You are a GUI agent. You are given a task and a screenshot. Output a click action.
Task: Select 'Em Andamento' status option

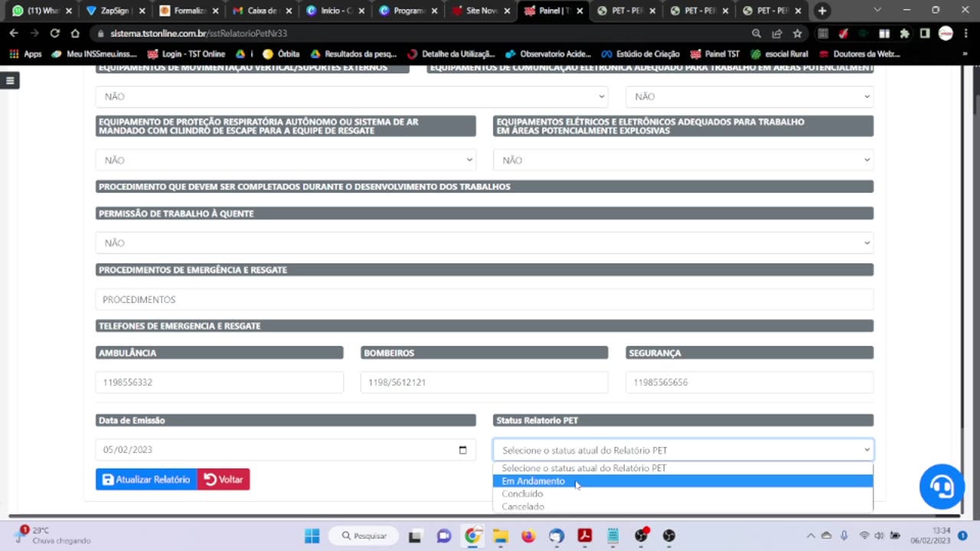(x=683, y=481)
